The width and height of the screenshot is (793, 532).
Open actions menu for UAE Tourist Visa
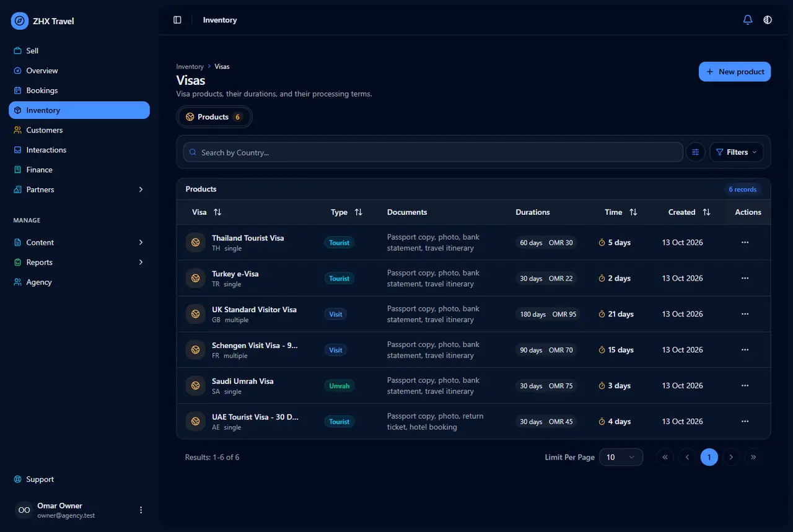point(745,422)
